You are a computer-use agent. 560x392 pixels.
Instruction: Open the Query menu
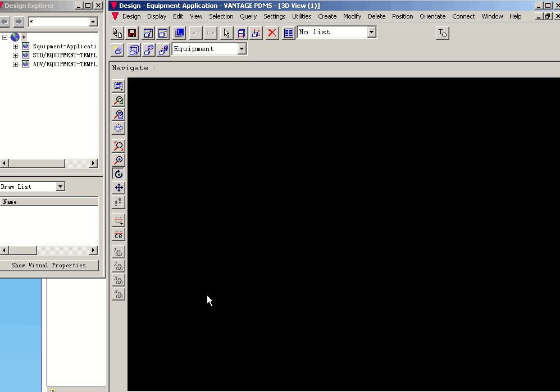(x=248, y=16)
